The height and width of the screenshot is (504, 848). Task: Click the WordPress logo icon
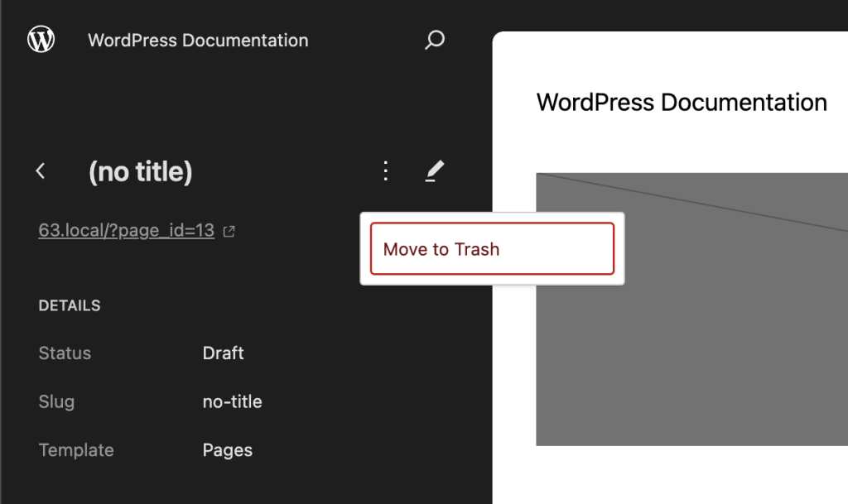point(41,40)
